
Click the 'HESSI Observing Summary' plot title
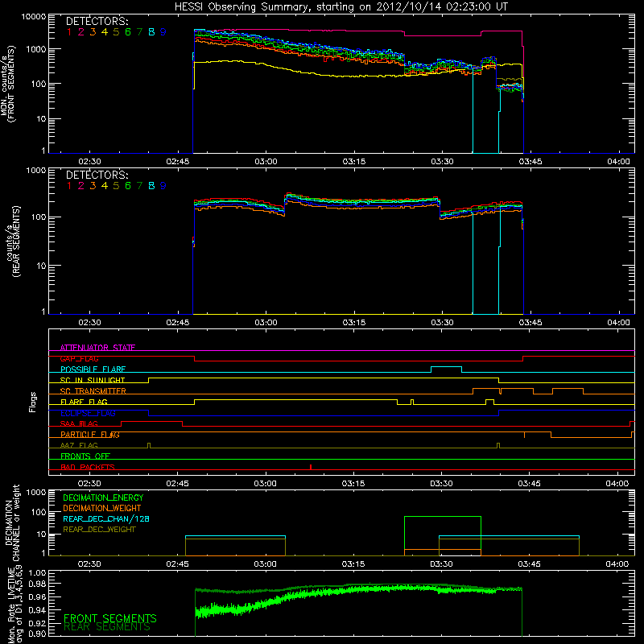point(341,6)
